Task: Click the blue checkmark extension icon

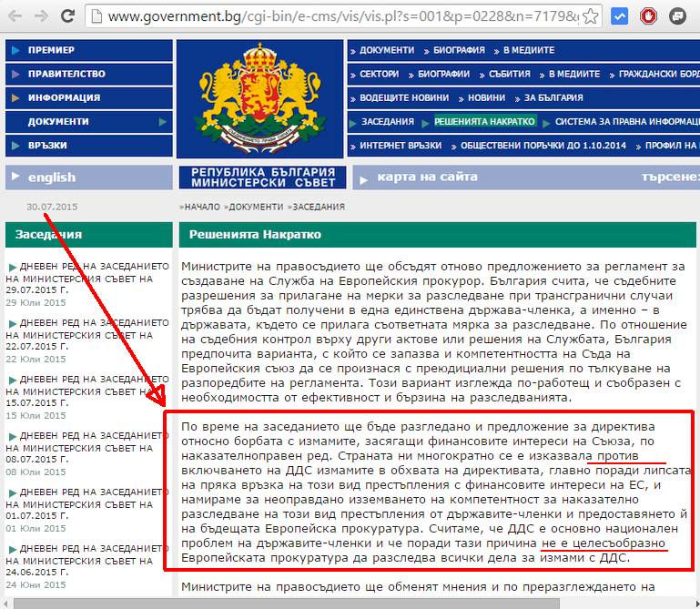Action: click(619, 16)
